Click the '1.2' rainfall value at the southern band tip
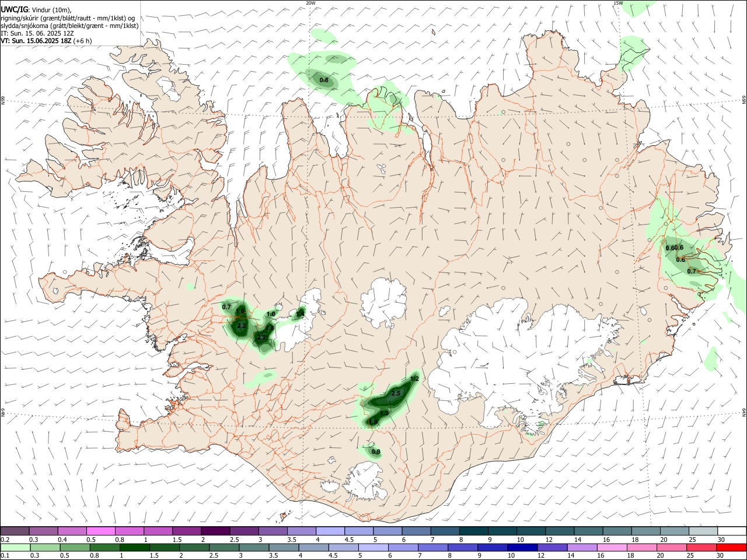The image size is (747, 560). pyautogui.click(x=415, y=379)
